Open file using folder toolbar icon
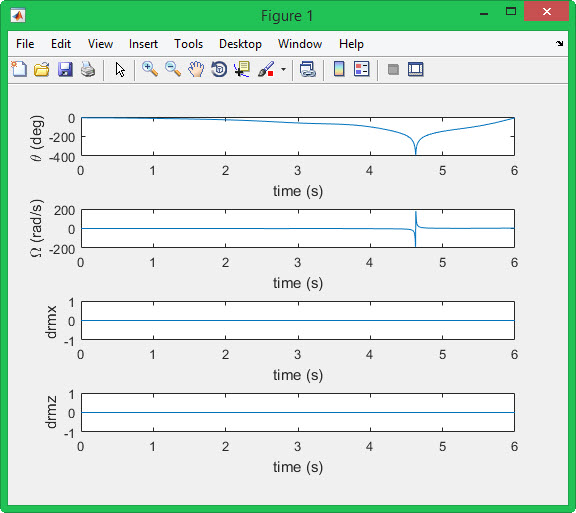Viewport: 576px width, 513px height. 42,69
